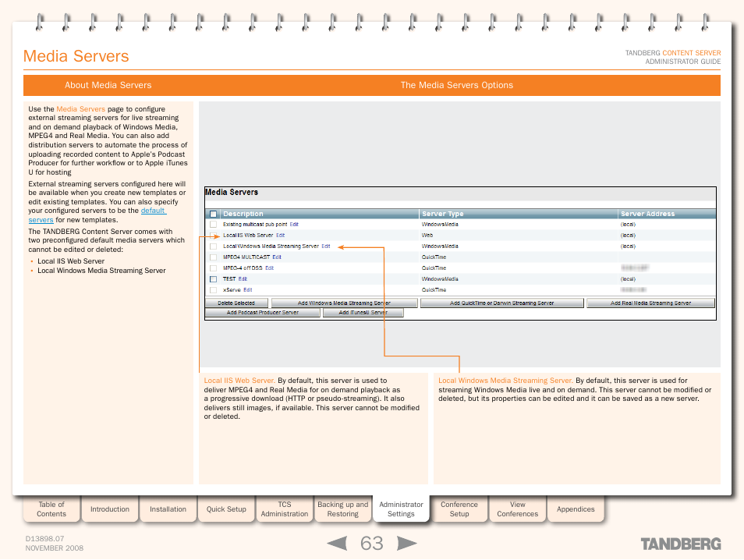This screenshot has width=744, height=560.
Task: Check the MPEG-4 off DSS row checkbox
Action: (214, 268)
